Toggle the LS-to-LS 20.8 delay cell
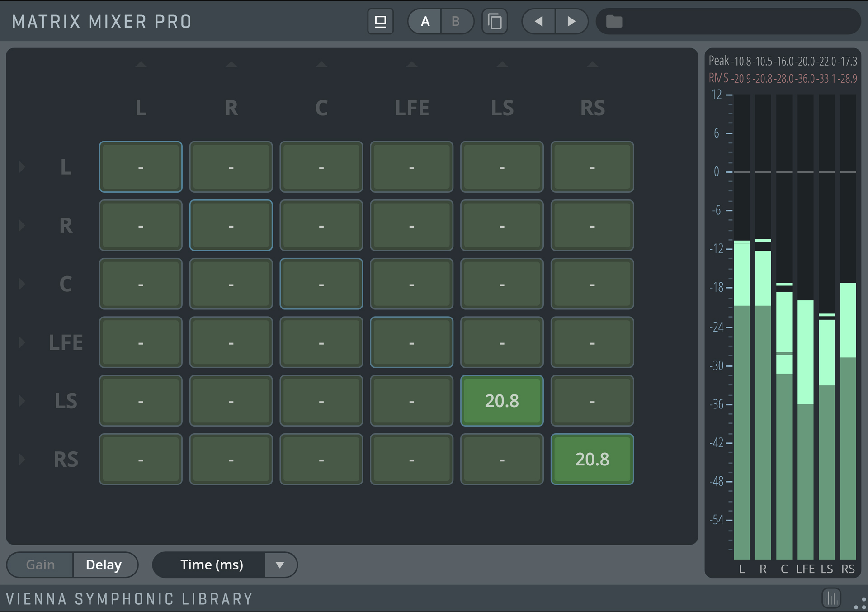The image size is (868, 612). pyautogui.click(x=502, y=401)
